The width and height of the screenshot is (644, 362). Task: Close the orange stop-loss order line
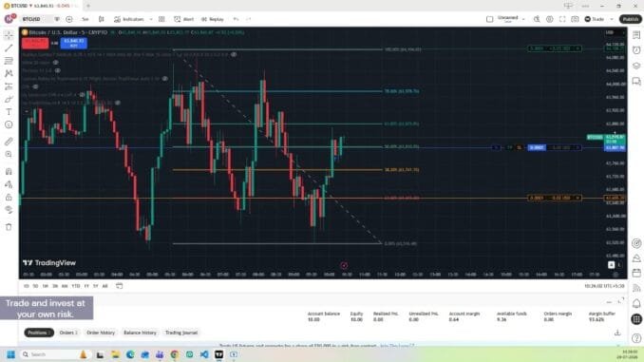coord(578,198)
